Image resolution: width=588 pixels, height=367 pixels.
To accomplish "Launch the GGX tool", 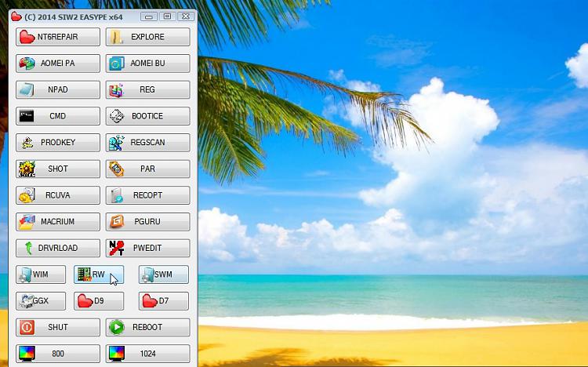I will point(41,301).
